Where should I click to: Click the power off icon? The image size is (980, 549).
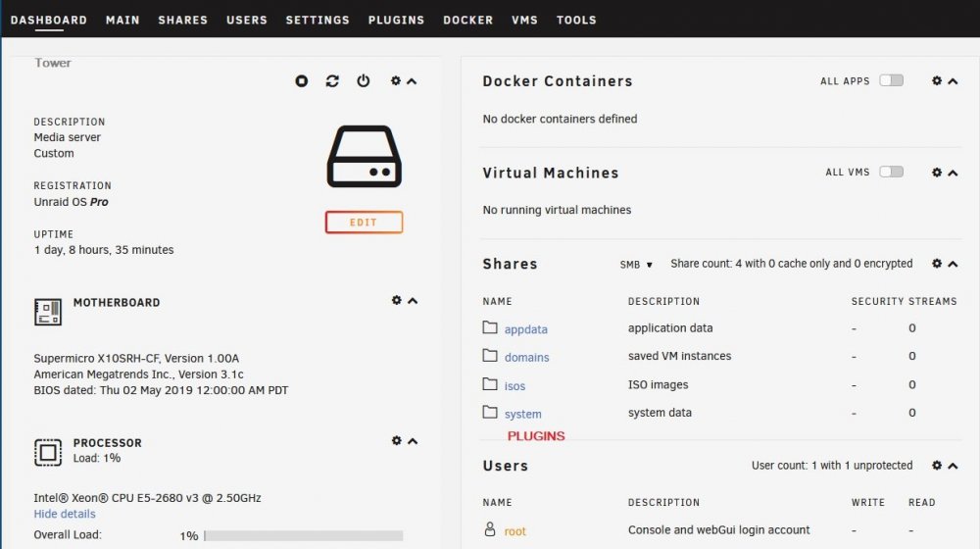[x=364, y=81]
